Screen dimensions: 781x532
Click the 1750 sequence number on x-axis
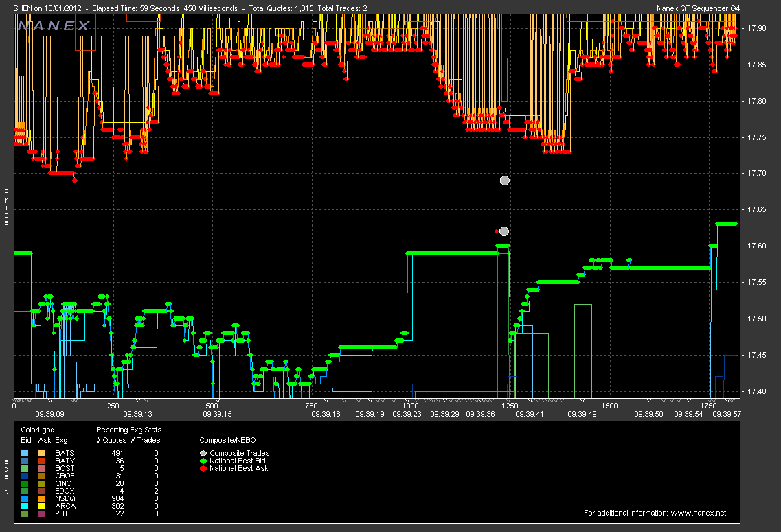pos(708,406)
